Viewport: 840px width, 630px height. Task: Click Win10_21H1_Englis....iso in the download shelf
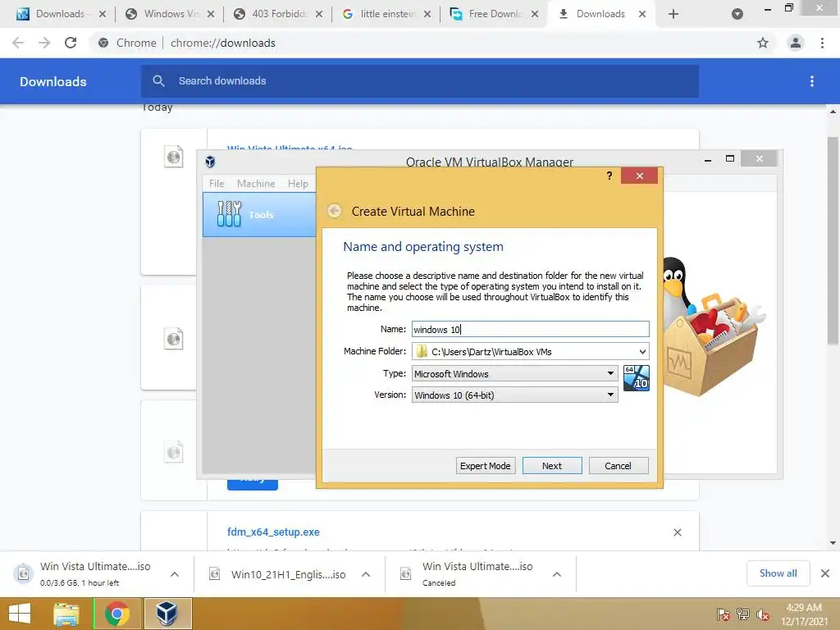coord(288,574)
